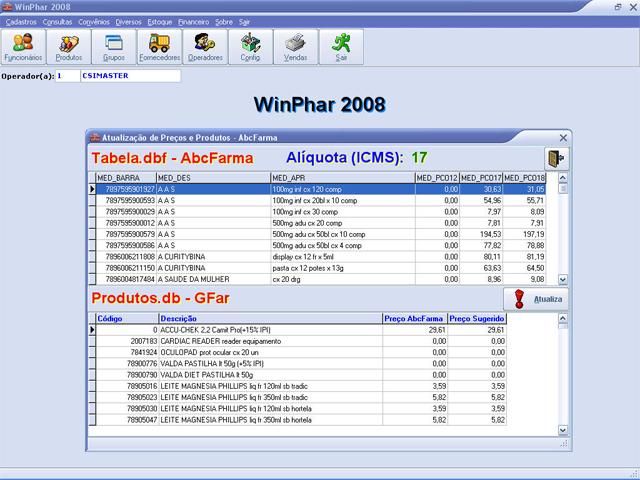640x480 pixels.
Task: Select LEITE MAGNESIA 350ml sb tradic row
Action: pos(297,397)
